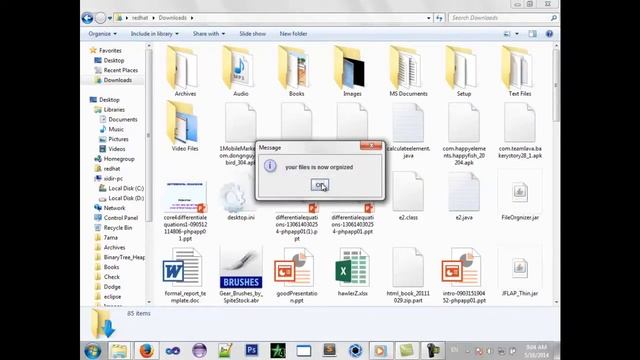
Task: Select com.teamlava.bakerystory28_1.apk file
Action: [520, 122]
